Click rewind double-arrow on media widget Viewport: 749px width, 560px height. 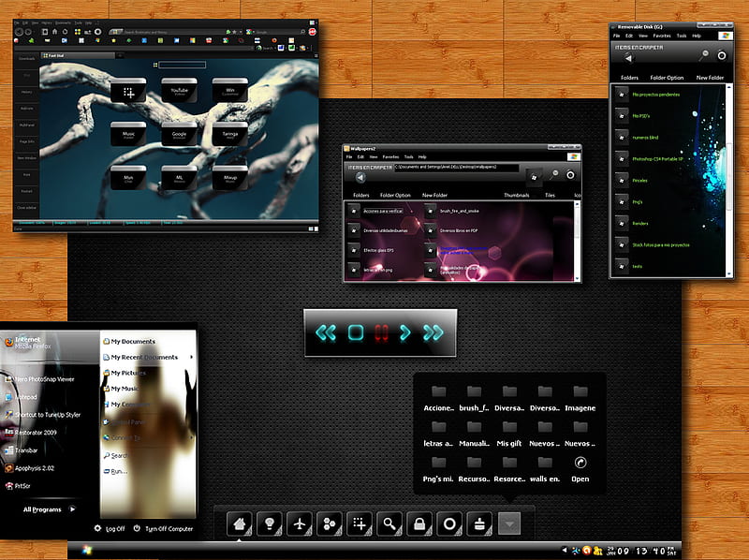click(x=326, y=332)
